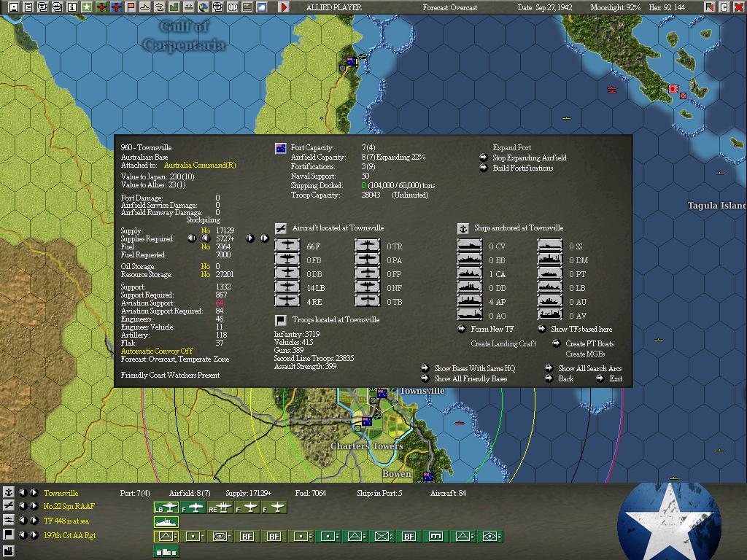Open No.22 Sqn RAAF name in bottom bar
The width and height of the screenshot is (747, 560).
tap(69, 506)
